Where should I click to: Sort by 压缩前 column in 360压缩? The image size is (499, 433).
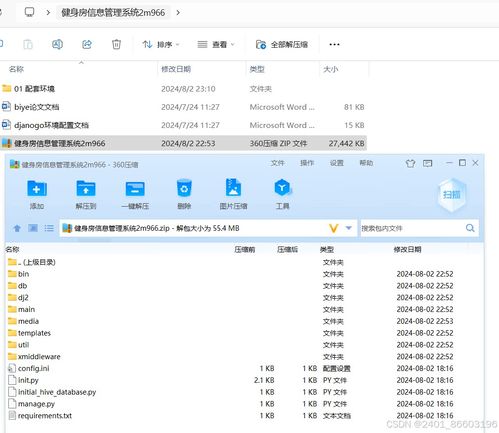(x=245, y=249)
